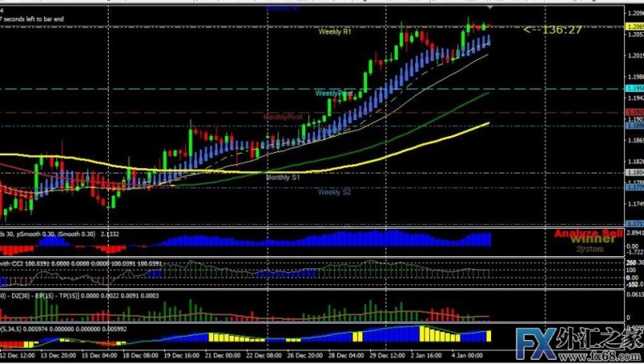Select the green moving average line

point(452,112)
